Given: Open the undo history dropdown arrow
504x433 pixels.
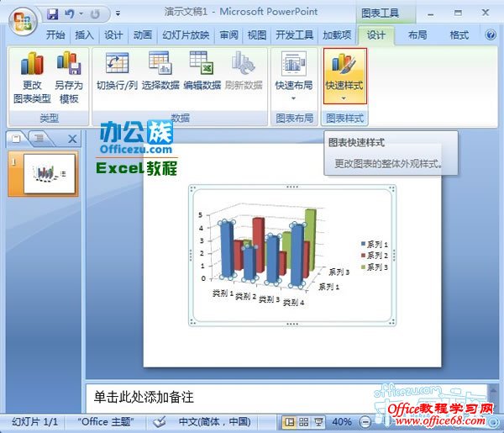Looking at the screenshot, I should pyautogui.click(x=81, y=13).
